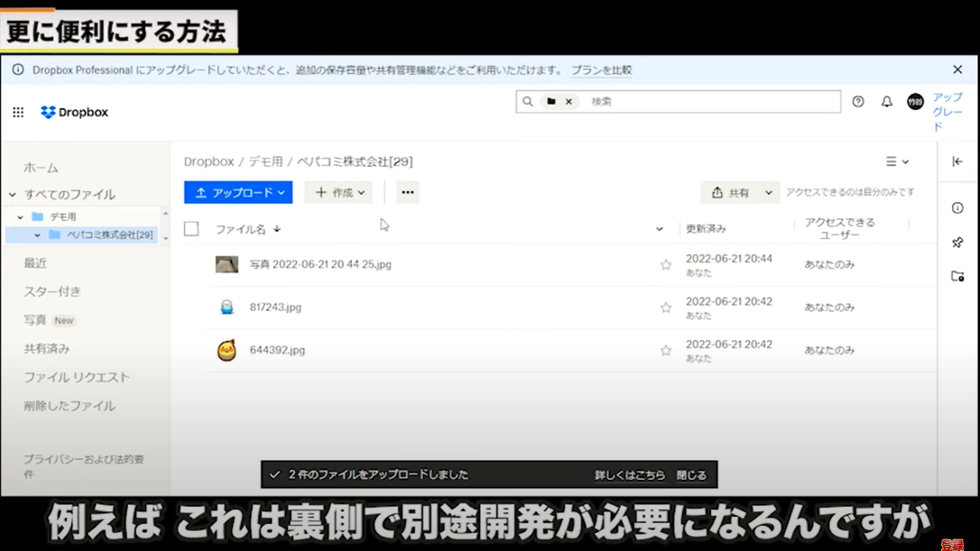Tick the select all files checkbox
This screenshot has width=980, height=551.
pyautogui.click(x=191, y=229)
